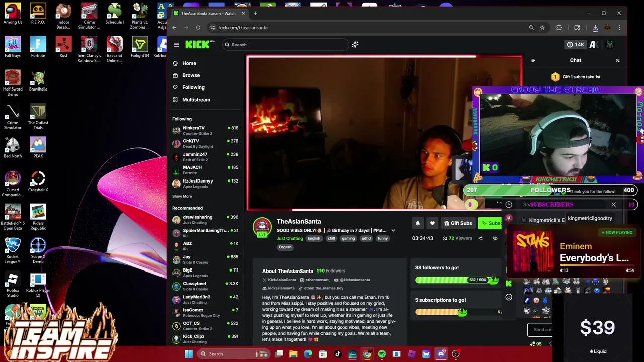Screen dimensions: 644x362
Task: Click TheAsianSanta live avatar
Action: (x=262, y=228)
